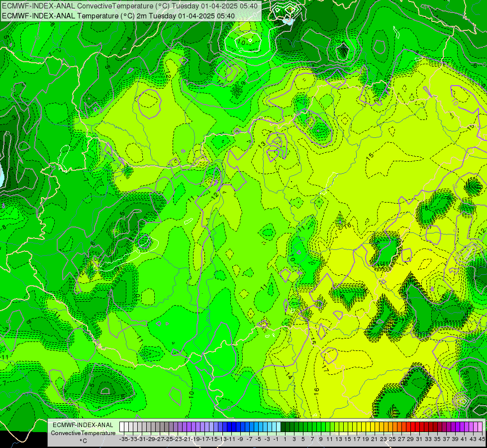Image resolution: width=487 pixels, height=448 pixels.
Task: Click legend scale label -15
Action: 214,439
